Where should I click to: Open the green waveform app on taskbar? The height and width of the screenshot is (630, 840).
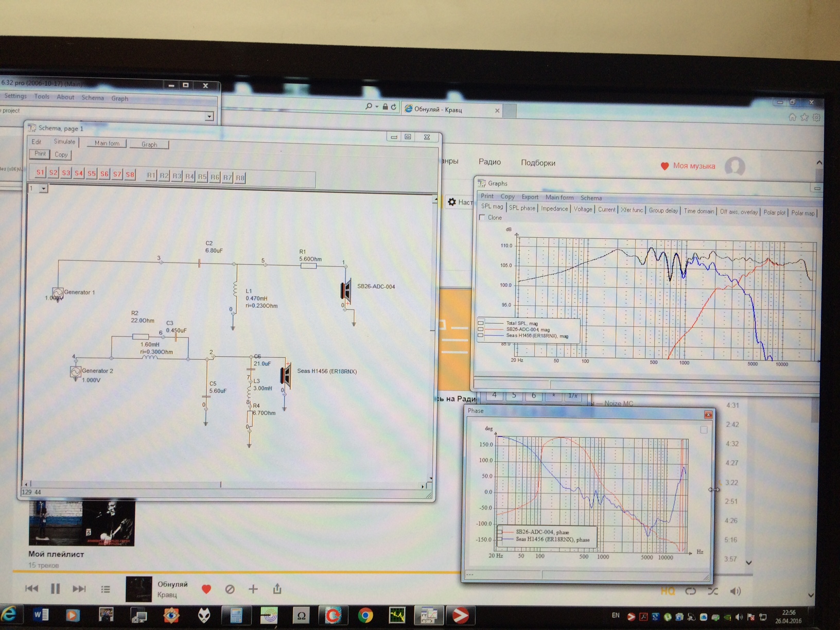pyautogui.click(x=397, y=615)
